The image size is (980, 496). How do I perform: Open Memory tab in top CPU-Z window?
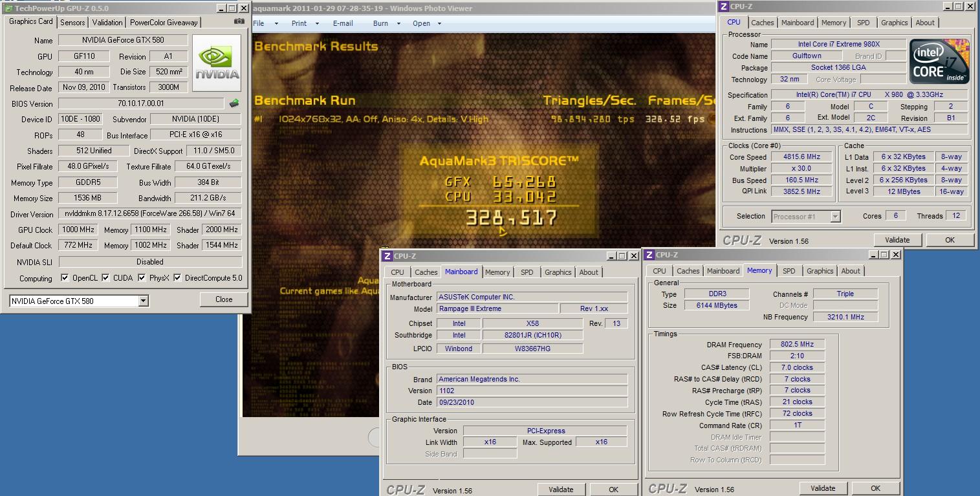[834, 23]
